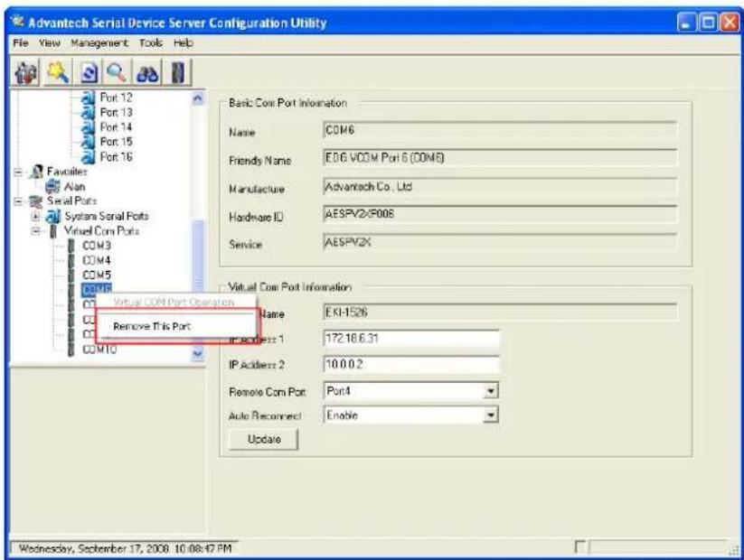Open the View menu
This screenshot has width=744, height=560.
[x=50, y=43]
